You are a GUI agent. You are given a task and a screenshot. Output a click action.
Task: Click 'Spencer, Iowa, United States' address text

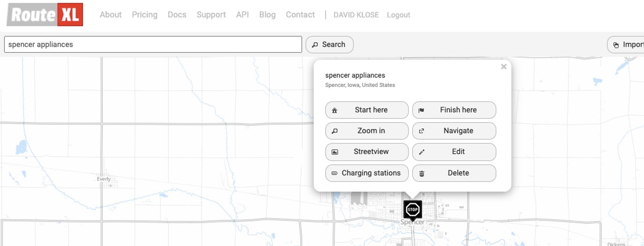pyautogui.click(x=360, y=85)
